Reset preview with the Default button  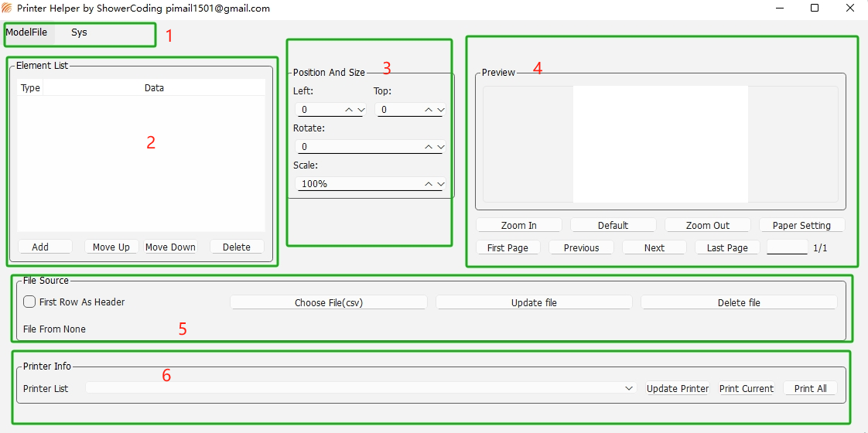pyautogui.click(x=613, y=225)
